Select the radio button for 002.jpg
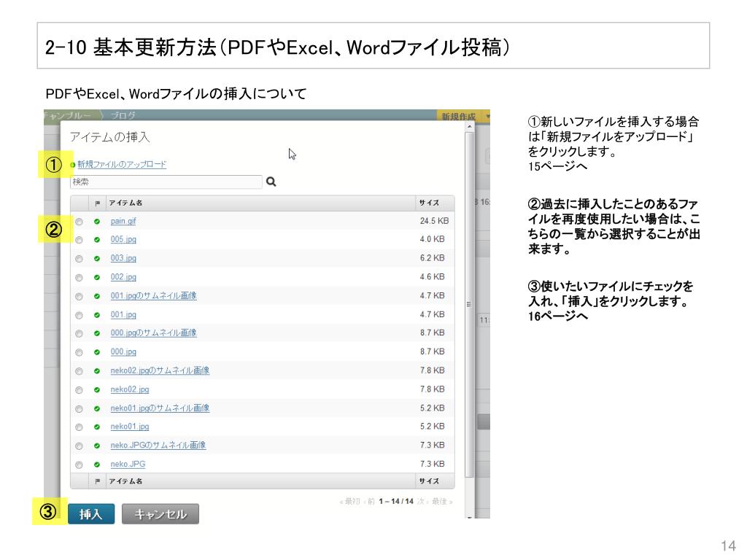The height and width of the screenshot is (560, 747). coord(79,278)
